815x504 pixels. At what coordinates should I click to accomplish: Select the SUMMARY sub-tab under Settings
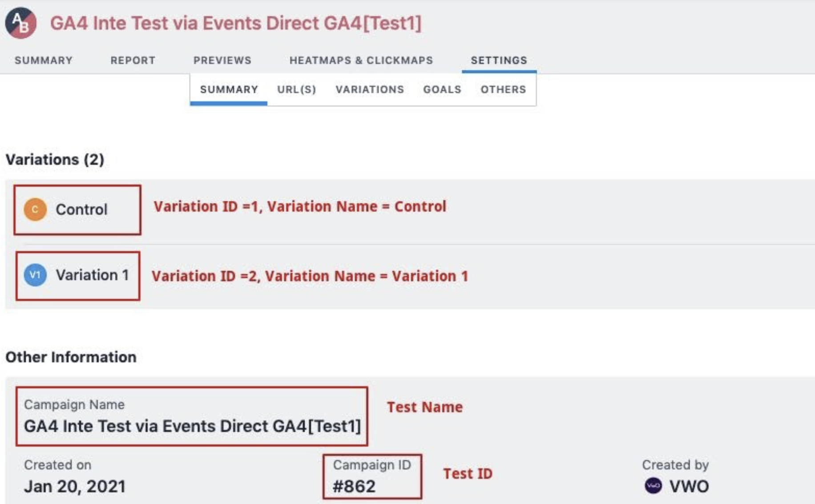(229, 89)
